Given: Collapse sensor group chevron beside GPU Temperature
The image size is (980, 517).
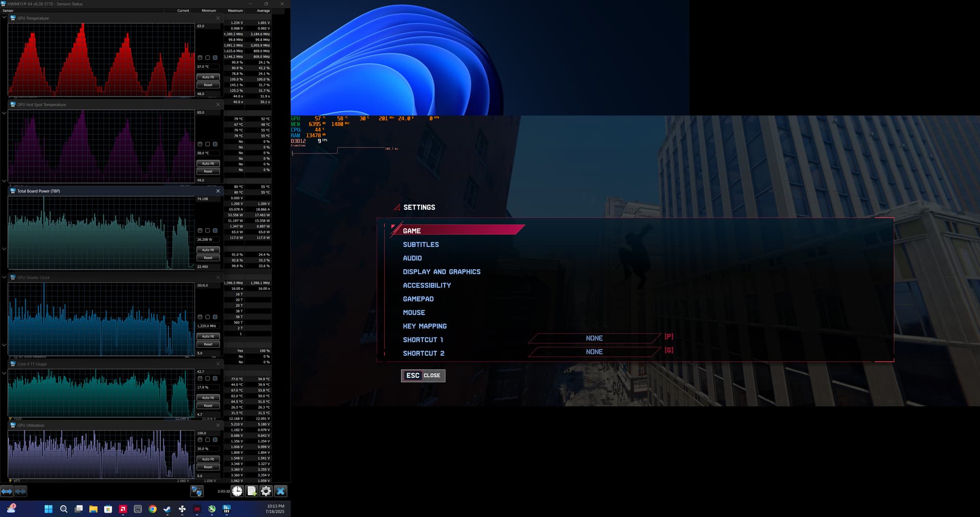Looking at the screenshot, I should pos(4,18).
